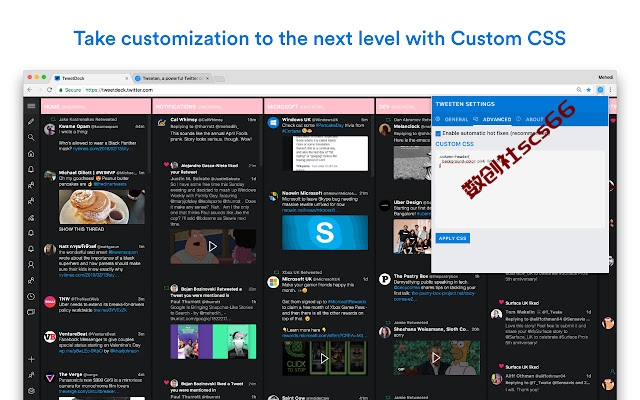640x400 pixels.
Task: Close the TweetDeck browser tab
Action: pos(127,78)
